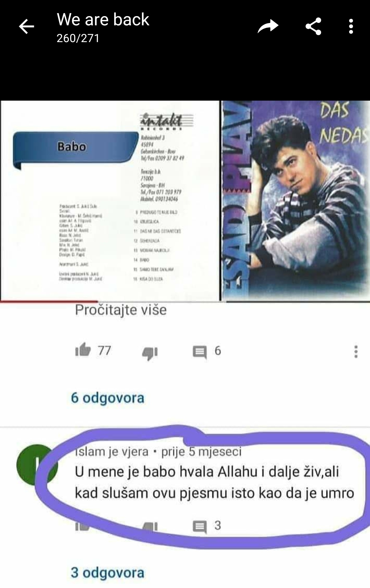Tap the green user avatar
Image resolution: width=370 pixels, height=588 pixels.
tap(37, 464)
